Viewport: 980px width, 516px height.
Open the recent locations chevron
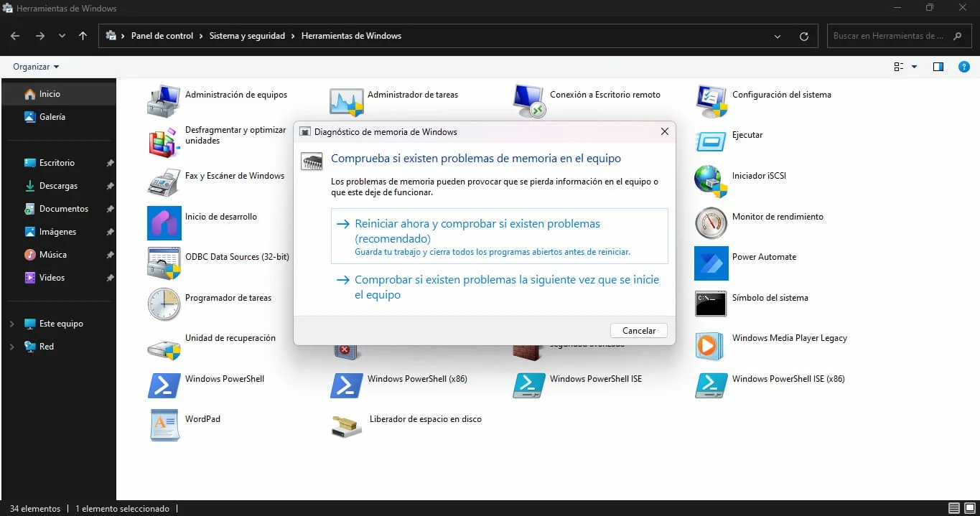point(62,36)
